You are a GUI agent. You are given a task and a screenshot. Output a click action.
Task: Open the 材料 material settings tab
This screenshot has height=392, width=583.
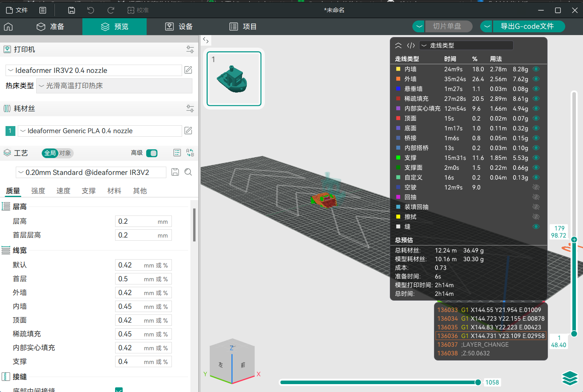114,191
